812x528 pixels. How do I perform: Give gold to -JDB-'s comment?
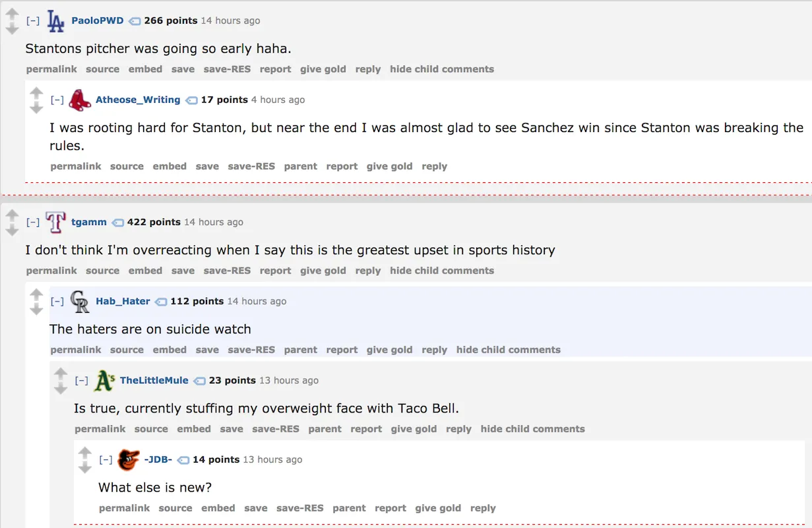[x=438, y=508]
